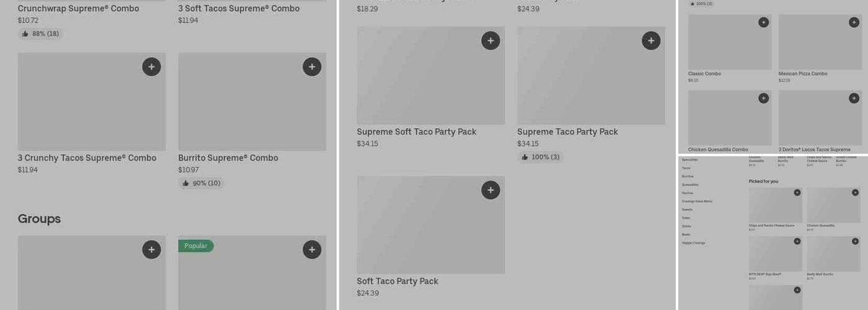Image resolution: width=868 pixels, height=310 pixels.
Task: Go to Burritos category in sidebar
Action: point(688,176)
